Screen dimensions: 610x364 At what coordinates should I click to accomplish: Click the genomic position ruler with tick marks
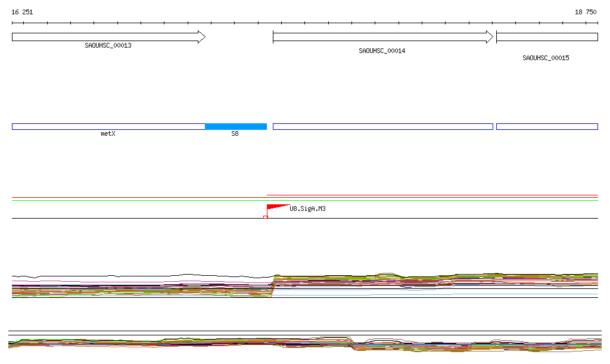pyautogui.click(x=304, y=23)
